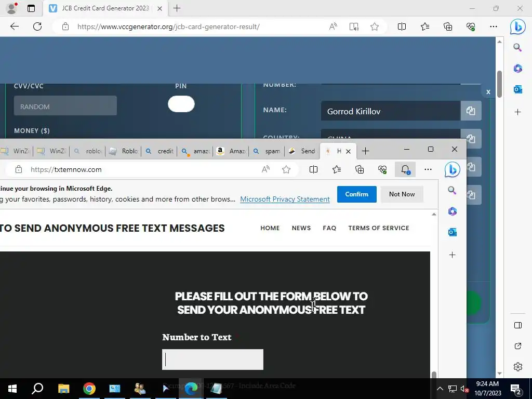Open Collections in txtemnow window

point(360,169)
